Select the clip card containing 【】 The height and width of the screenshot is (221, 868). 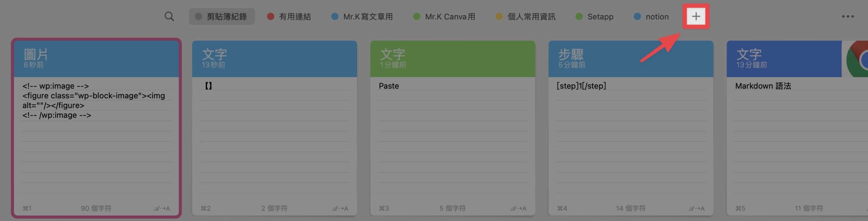pos(274,128)
